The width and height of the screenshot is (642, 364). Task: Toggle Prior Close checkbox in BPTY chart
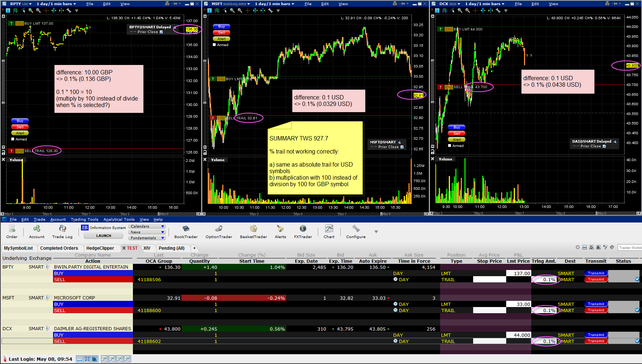(161, 32)
